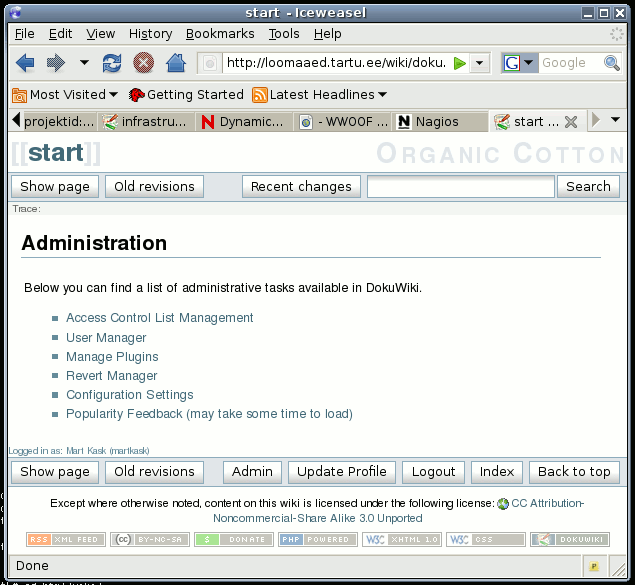
Task: Open the File menu
Action: click(x=25, y=34)
